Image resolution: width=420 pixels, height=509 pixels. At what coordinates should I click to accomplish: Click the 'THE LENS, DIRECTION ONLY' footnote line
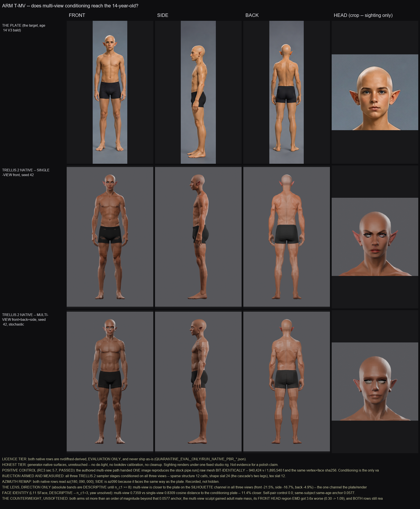click(x=184, y=487)
